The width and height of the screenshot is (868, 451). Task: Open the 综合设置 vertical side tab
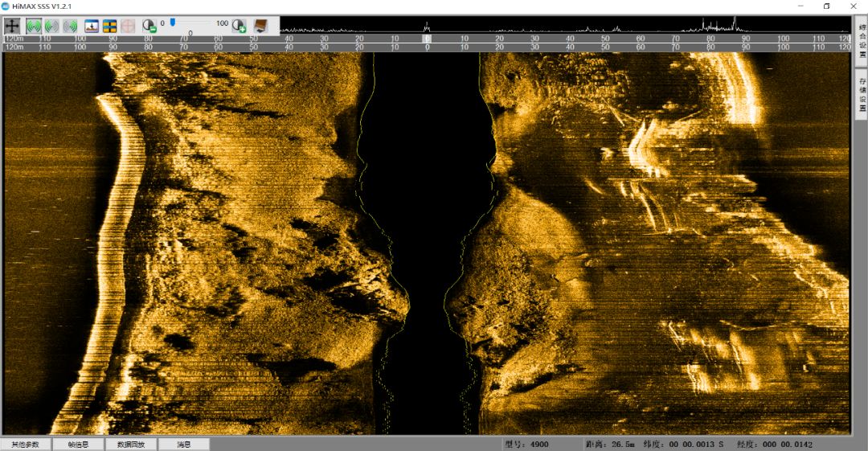pyautogui.click(x=862, y=40)
